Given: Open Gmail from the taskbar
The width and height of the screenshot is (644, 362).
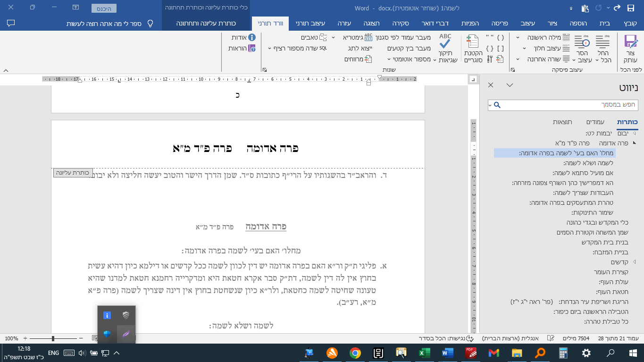Looking at the screenshot, I should click(493, 353).
